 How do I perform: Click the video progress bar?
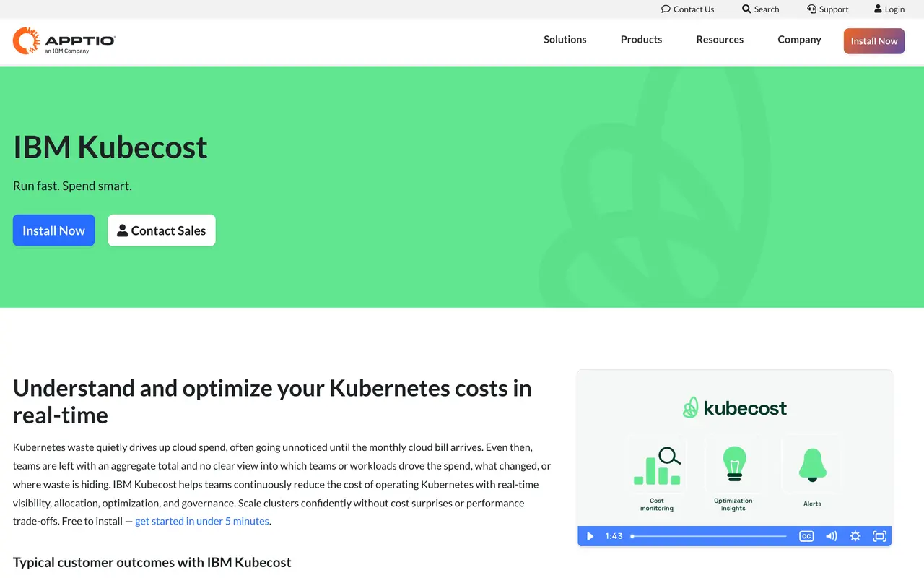tap(708, 536)
